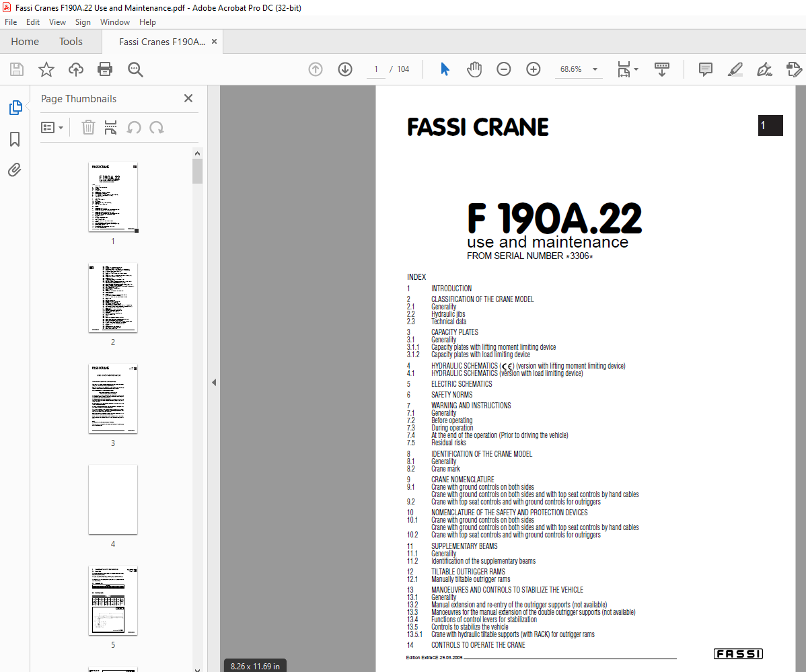
Task: Open the Help menu
Action: (147, 22)
